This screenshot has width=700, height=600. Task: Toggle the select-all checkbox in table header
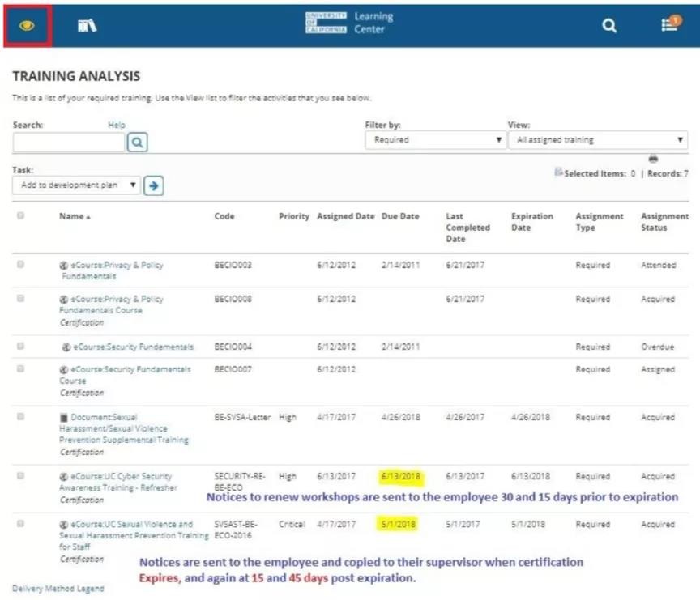click(x=20, y=216)
